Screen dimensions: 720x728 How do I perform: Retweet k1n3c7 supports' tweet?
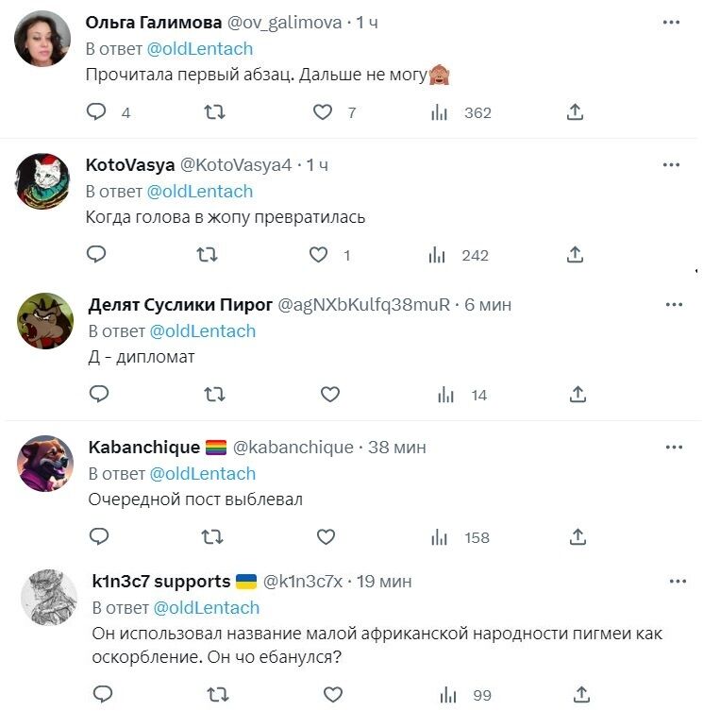[x=217, y=695]
